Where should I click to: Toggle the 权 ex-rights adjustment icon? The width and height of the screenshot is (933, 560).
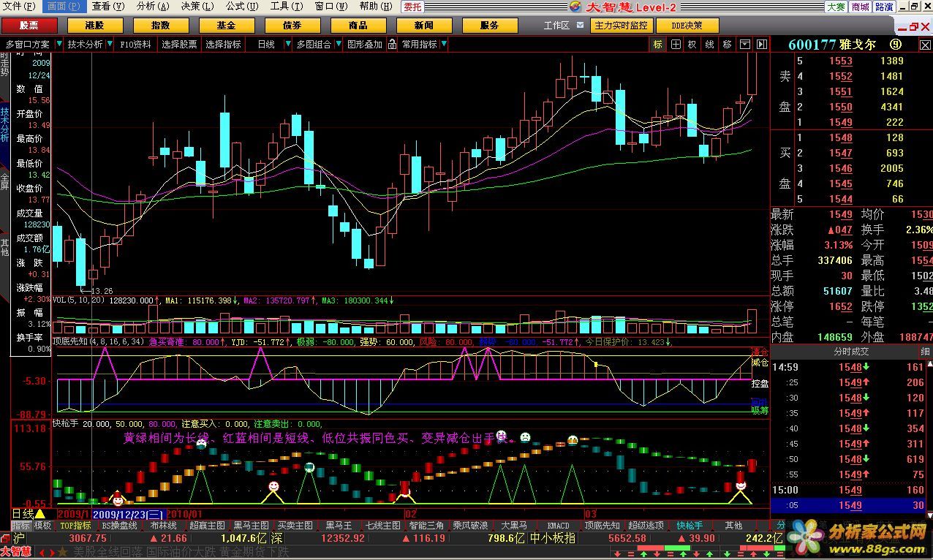coord(692,45)
